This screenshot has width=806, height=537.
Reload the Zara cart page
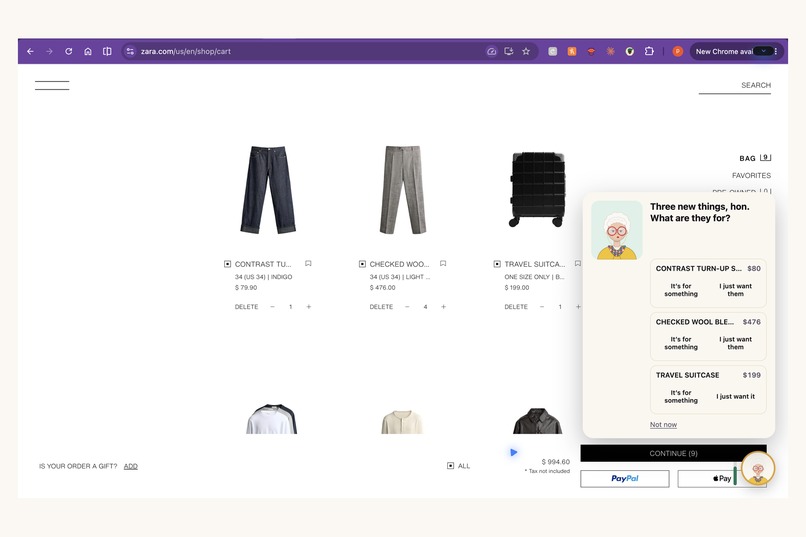click(x=68, y=51)
